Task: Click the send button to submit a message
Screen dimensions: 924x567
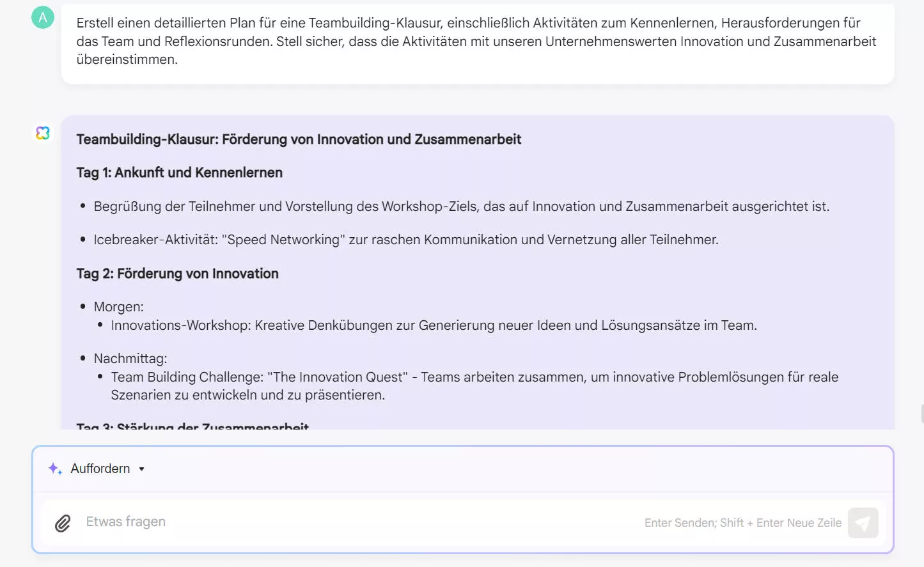Action: coord(863,522)
